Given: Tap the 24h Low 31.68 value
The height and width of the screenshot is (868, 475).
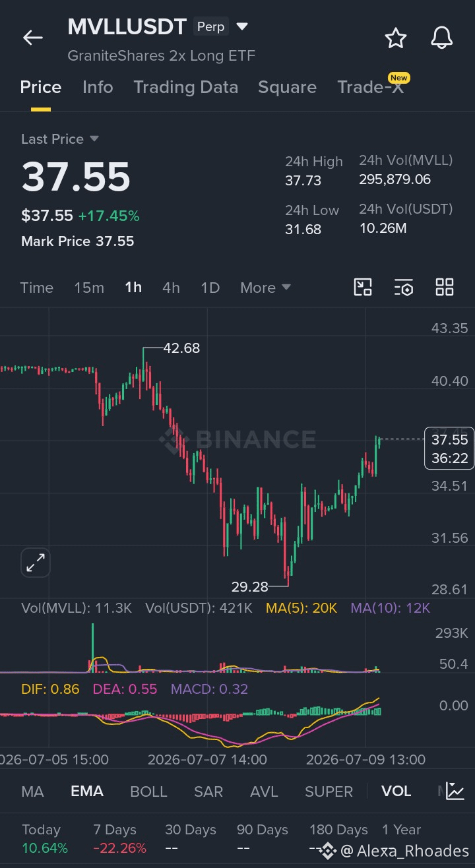Looking at the screenshot, I should [303, 229].
